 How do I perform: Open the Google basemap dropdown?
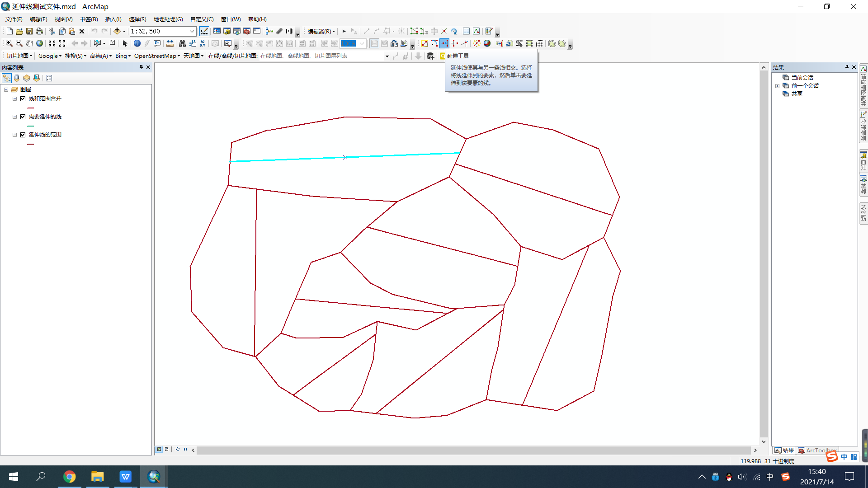tap(50, 56)
